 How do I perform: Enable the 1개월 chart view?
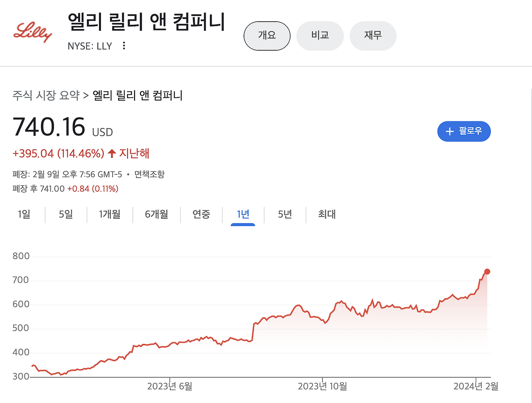110,215
